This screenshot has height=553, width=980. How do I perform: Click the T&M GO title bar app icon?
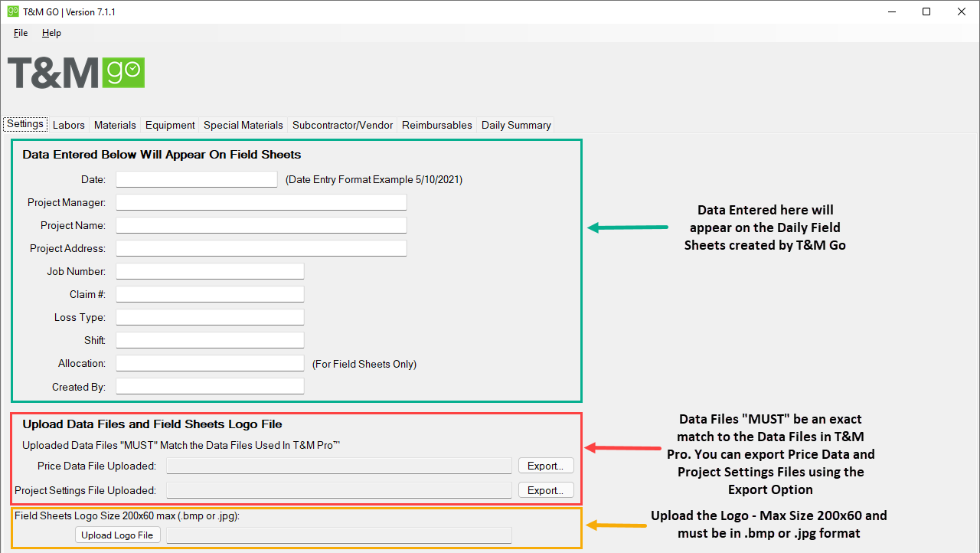click(13, 11)
